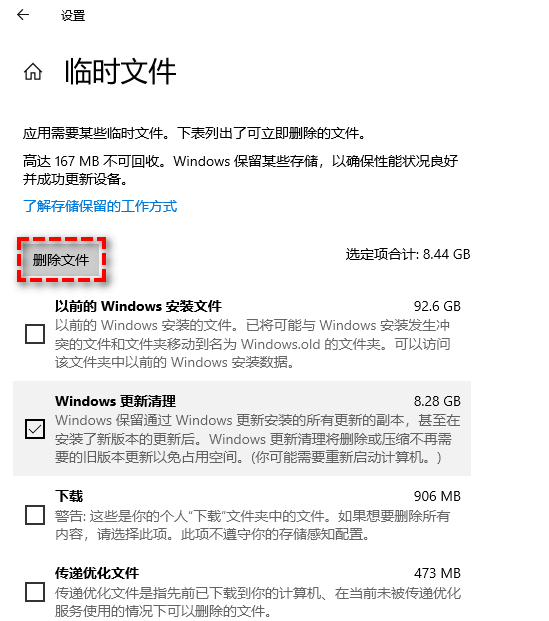
Task: Select the Windows 更新清理 item title
Action: pos(115,401)
